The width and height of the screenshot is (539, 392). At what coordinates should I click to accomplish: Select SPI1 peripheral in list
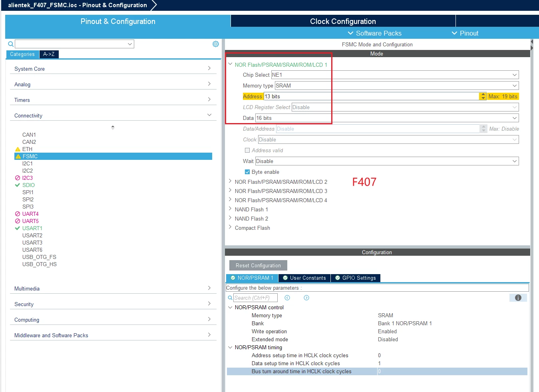tap(28, 192)
